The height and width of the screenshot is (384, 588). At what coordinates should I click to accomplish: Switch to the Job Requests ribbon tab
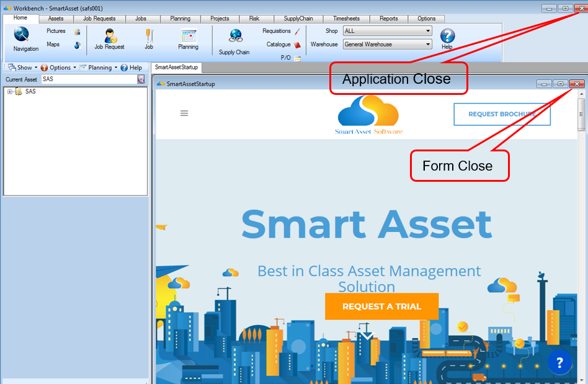(x=99, y=19)
